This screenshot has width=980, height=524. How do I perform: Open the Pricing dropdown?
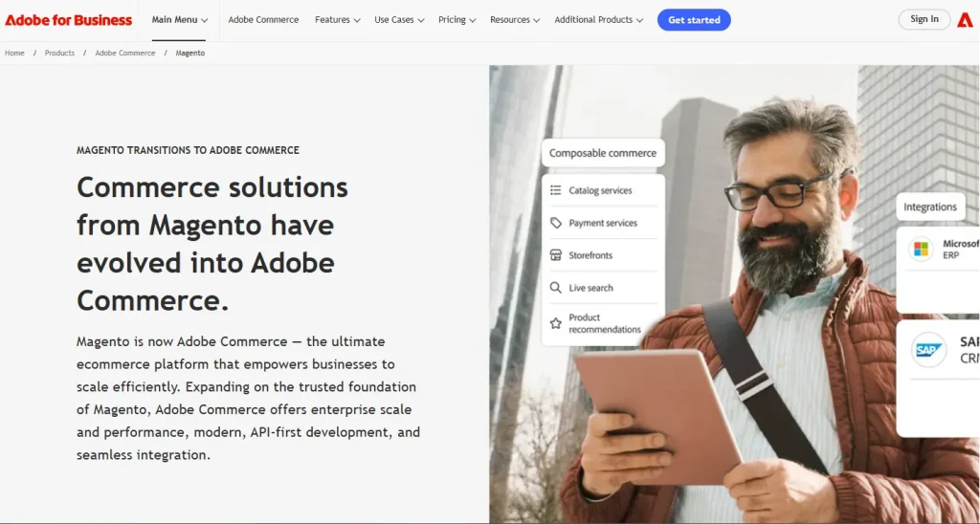coord(457,20)
